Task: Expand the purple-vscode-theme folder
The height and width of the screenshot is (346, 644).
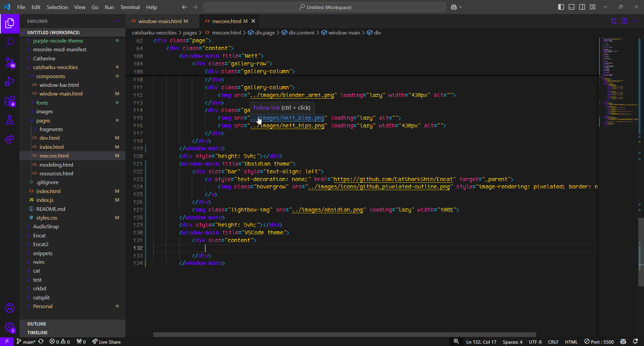Action: [58, 41]
